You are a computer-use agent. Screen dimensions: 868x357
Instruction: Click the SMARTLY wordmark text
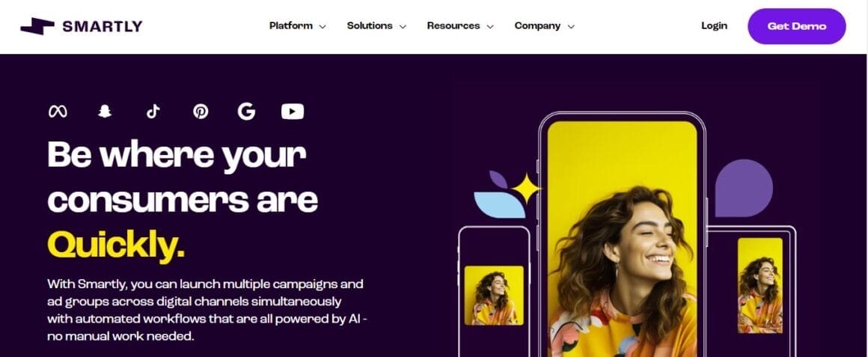[103, 26]
